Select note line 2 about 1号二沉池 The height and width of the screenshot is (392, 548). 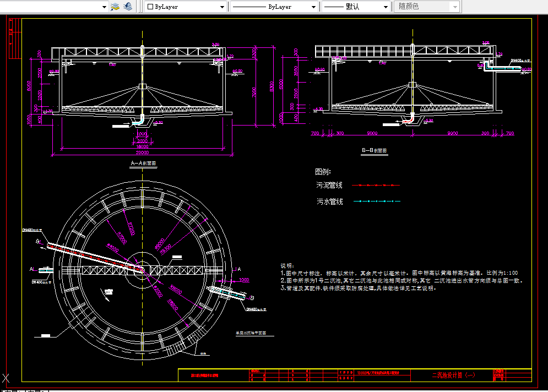(401, 281)
